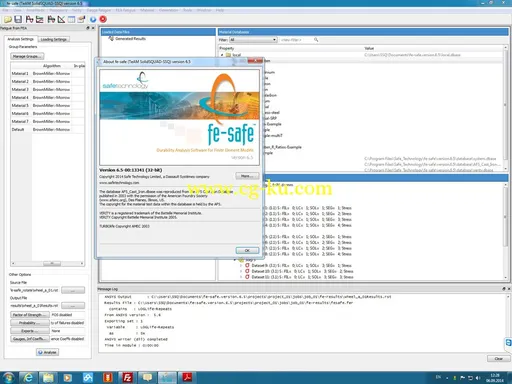Click the Source File path field
This screenshot has height=384, width=512.
(34, 290)
